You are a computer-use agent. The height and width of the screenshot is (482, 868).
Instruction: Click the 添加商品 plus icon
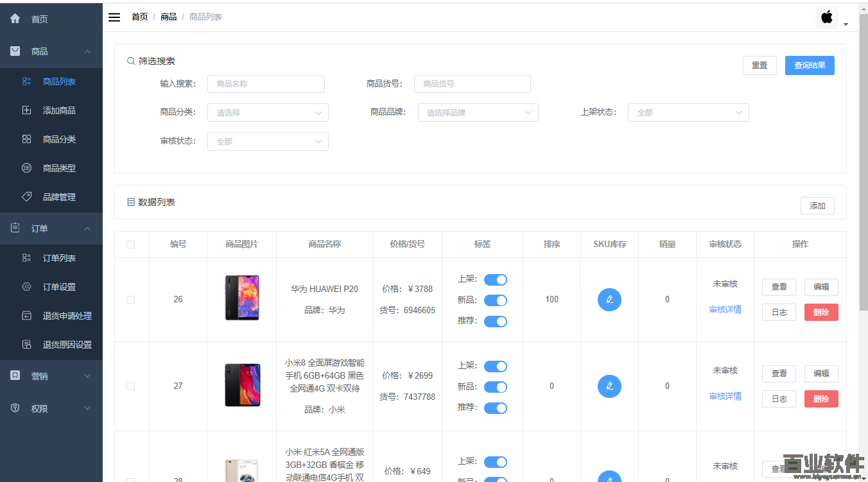pyautogui.click(x=26, y=110)
